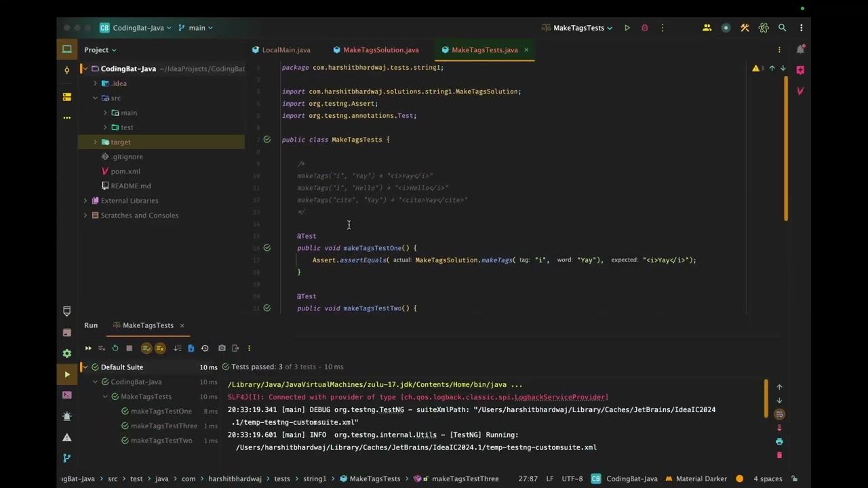This screenshot has height=488, width=868.
Task: Toggle auto-test circular arrow icon in Run toolbar
Action: coord(115,348)
